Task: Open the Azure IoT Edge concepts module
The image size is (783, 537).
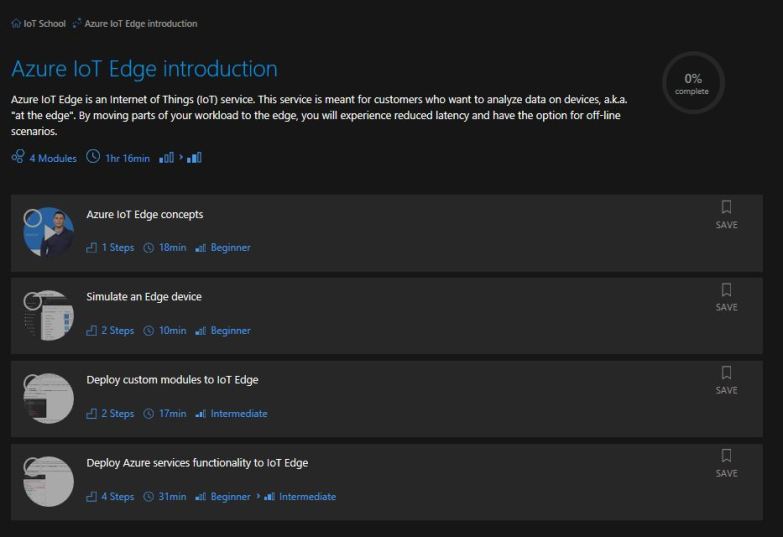Action: coord(145,214)
